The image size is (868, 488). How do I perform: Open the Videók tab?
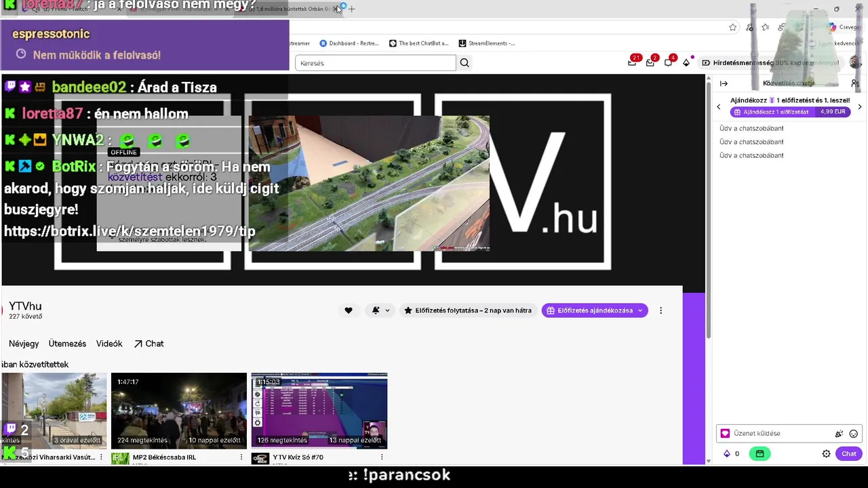click(x=109, y=344)
